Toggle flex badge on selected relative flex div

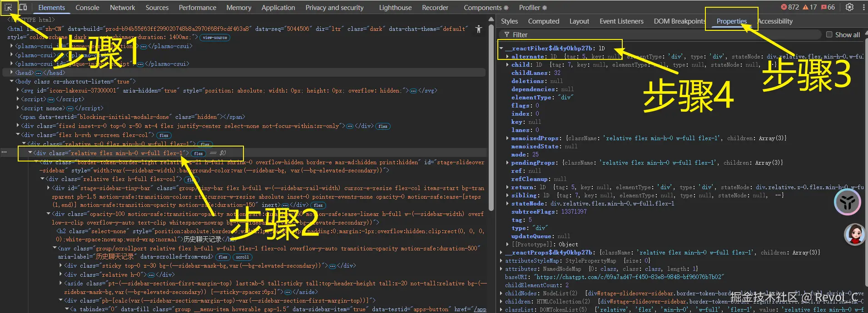pyautogui.click(x=198, y=153)
